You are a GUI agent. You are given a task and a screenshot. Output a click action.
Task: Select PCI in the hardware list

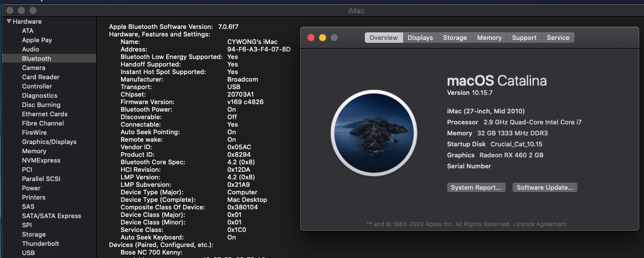pos(27,169)
